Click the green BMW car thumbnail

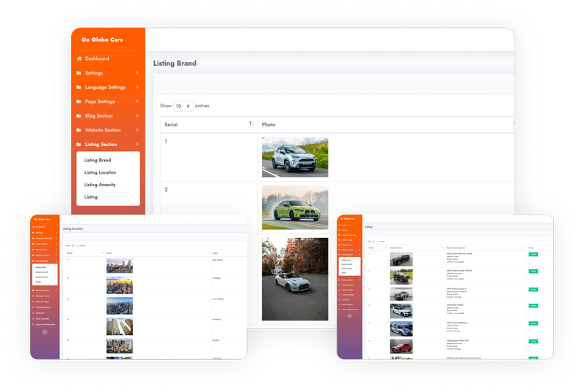pyautogui.click(x=295, y=208)
